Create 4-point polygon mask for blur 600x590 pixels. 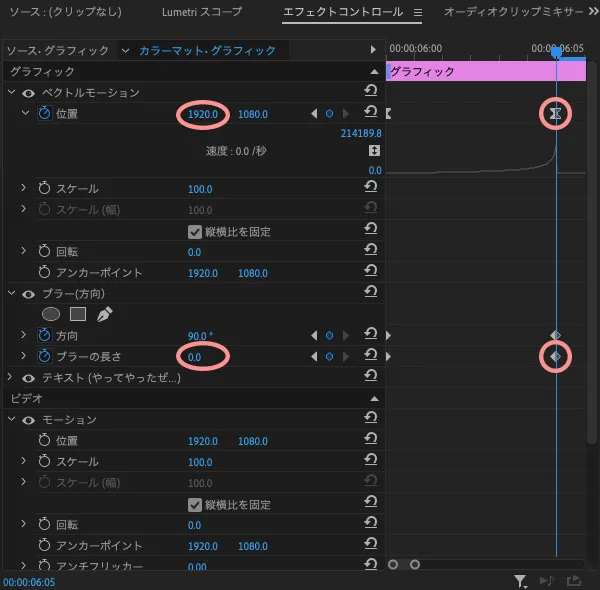(77, 313)
